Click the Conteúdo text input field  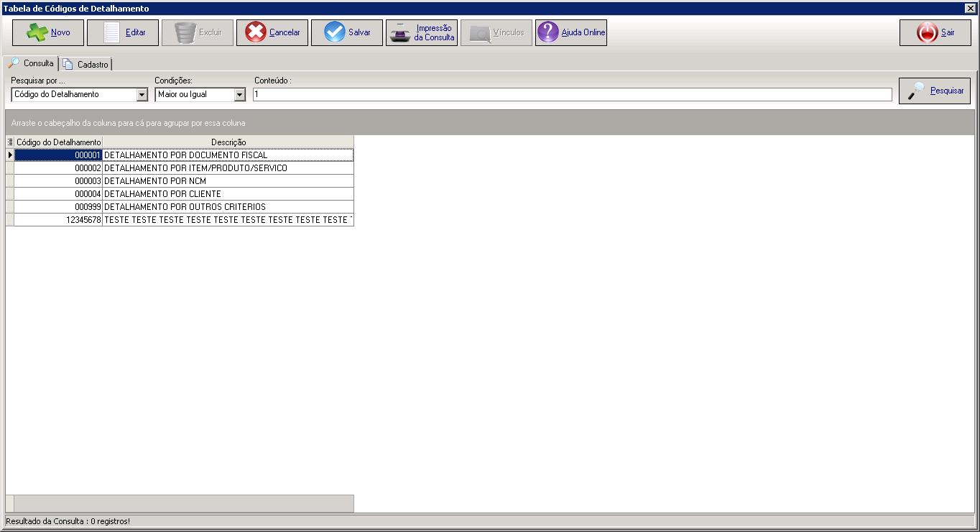pos(573,94)
